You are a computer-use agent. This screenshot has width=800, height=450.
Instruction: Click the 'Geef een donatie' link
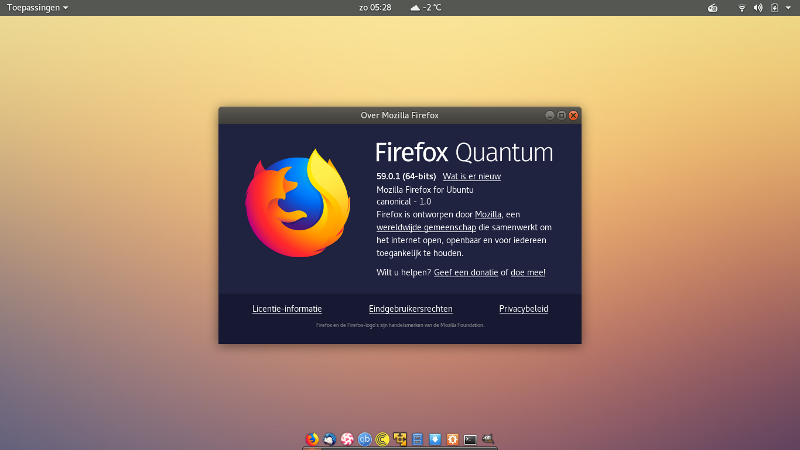(x=466, y=272)
